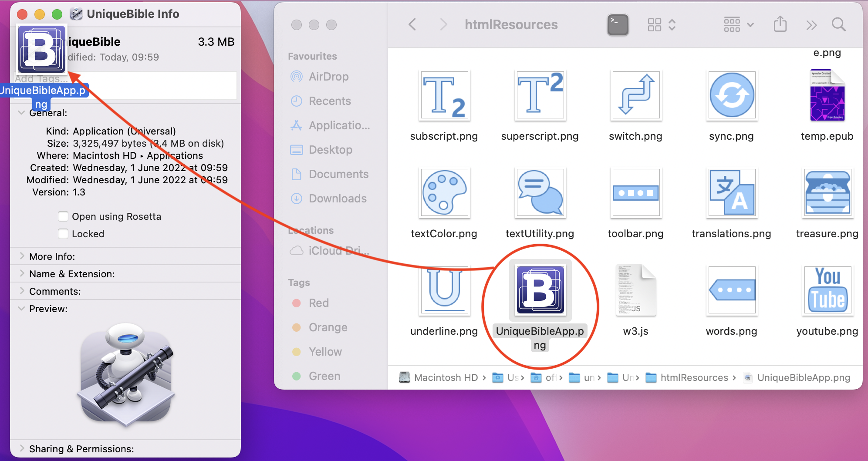Click the Info window green zoom button
868x461 pixels.
point(57,14)
